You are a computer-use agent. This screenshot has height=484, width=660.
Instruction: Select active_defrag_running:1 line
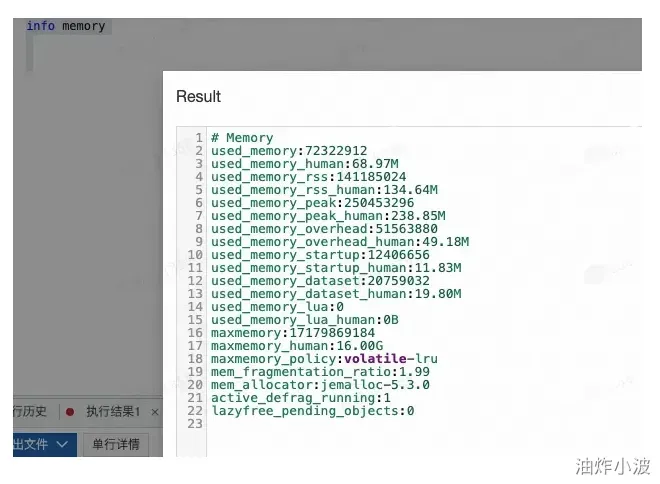click(301, 398)
